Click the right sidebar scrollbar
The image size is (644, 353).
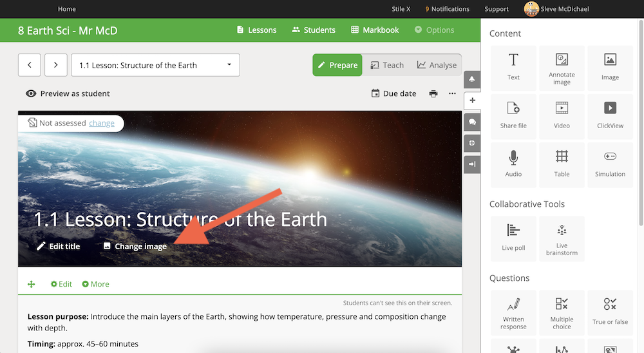coord(641,123)
